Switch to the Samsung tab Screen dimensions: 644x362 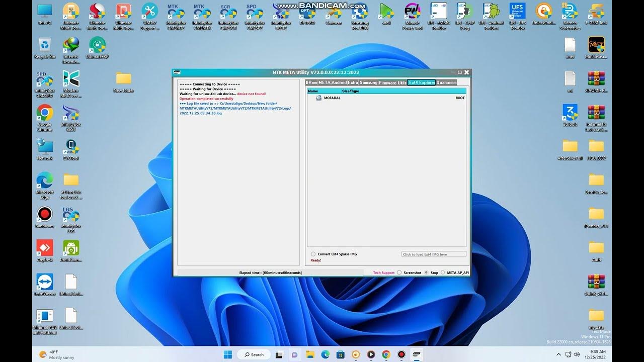coord(368,82)
